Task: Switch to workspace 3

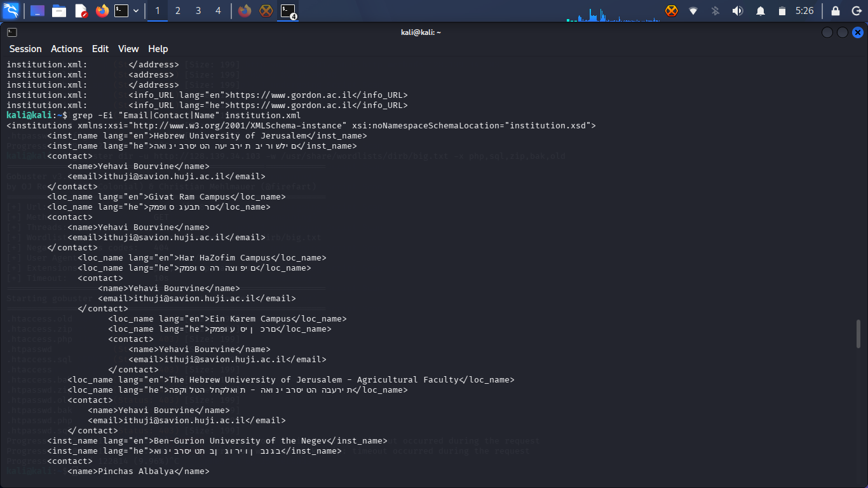Action: [x=198, y=11]
